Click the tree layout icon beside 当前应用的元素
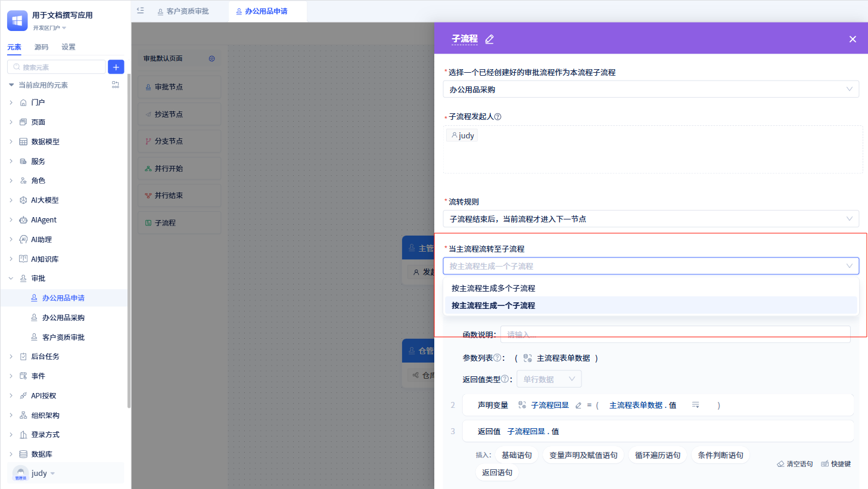 click(x=116, y=85)
